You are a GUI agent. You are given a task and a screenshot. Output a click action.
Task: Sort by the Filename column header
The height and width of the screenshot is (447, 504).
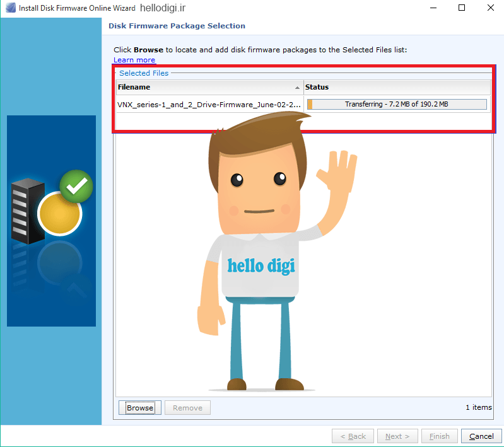pyautogui.click(x=209, y=88)
